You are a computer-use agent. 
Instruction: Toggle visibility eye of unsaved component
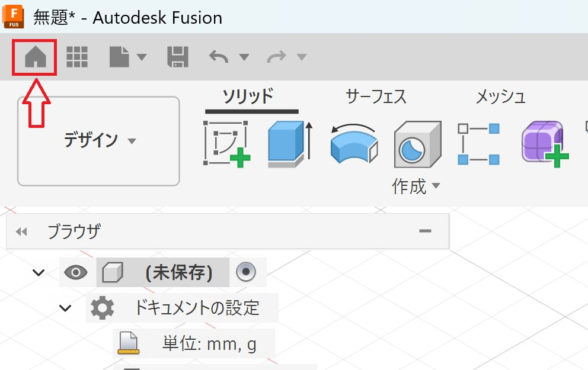pos(75,272)
